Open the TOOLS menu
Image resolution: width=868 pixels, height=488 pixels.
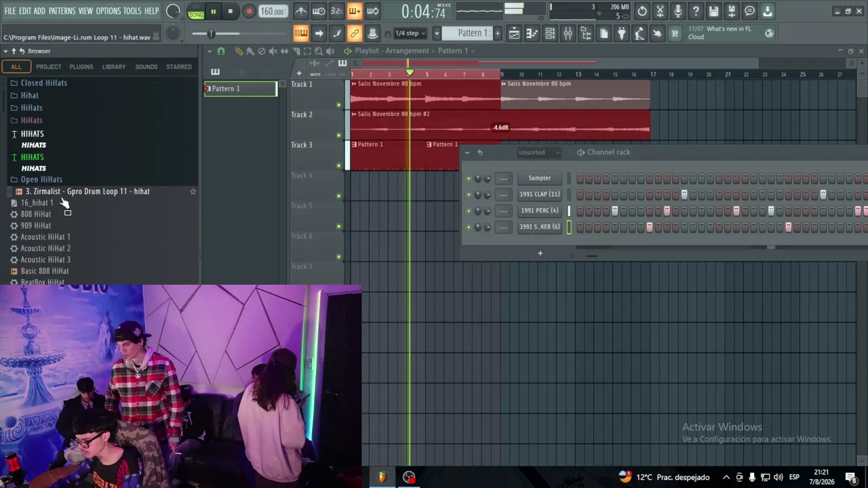[132, 11]
